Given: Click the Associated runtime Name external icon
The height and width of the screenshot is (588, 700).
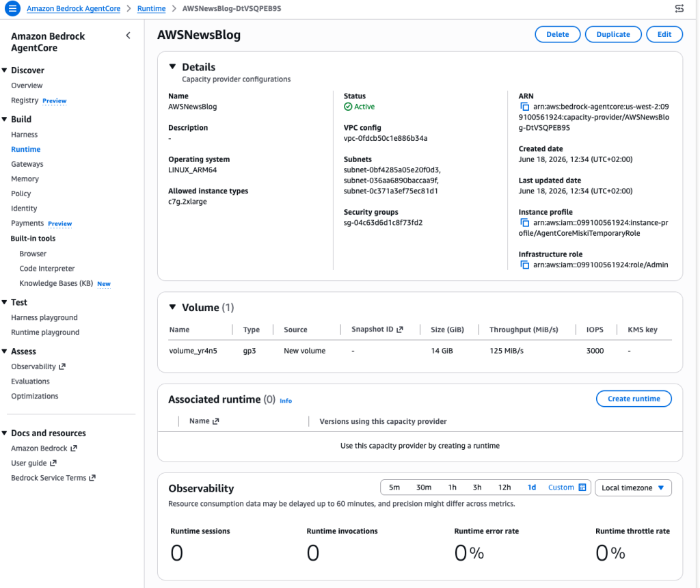Looking at the screenshot, I should [x=215, y=421].
